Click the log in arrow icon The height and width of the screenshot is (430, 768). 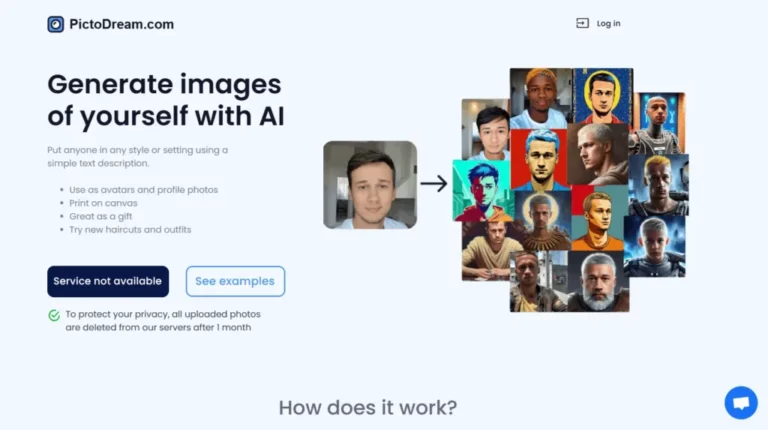point(582,23)
